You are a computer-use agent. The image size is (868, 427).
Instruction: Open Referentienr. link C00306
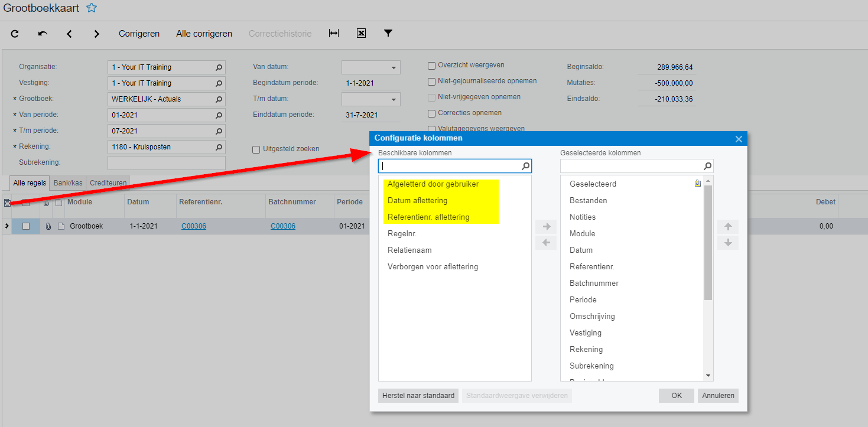194,226
